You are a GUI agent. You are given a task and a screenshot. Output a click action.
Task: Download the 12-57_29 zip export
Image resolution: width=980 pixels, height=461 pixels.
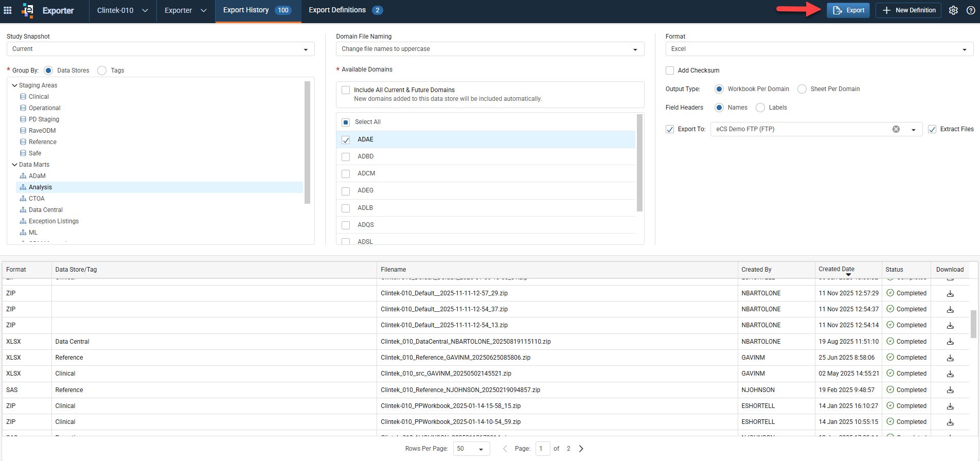950,293
